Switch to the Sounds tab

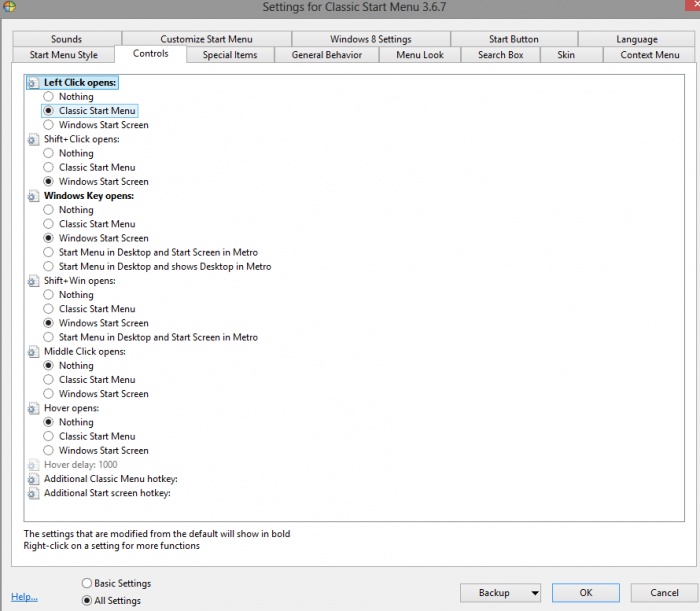(x=67, y=39)
